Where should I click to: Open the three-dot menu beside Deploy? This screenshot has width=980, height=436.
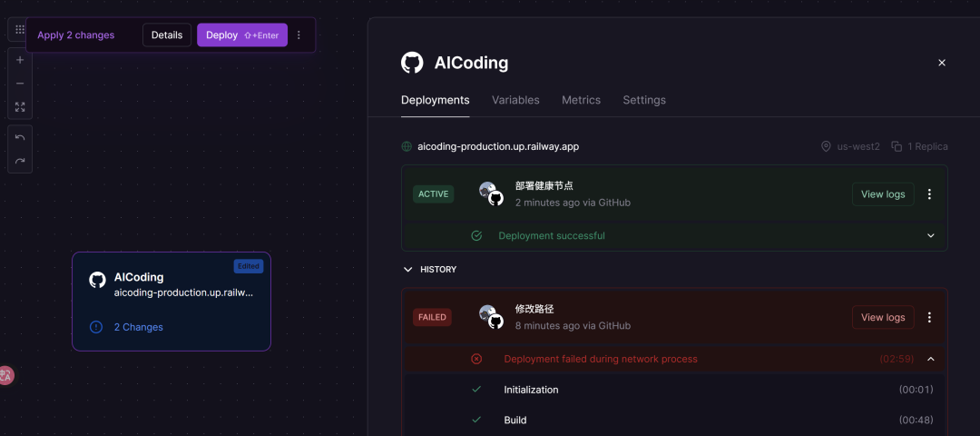[299, 35]
